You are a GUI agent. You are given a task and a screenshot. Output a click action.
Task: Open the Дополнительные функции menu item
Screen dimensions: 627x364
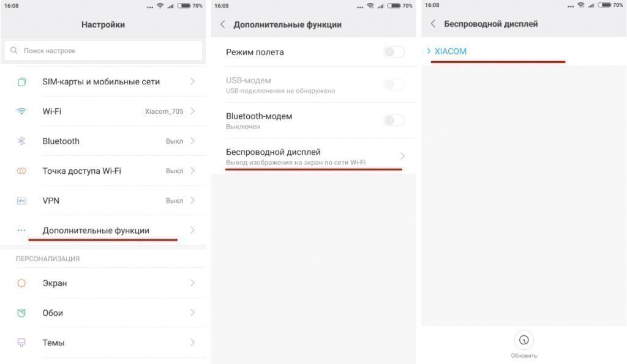(x=103, y=231)
